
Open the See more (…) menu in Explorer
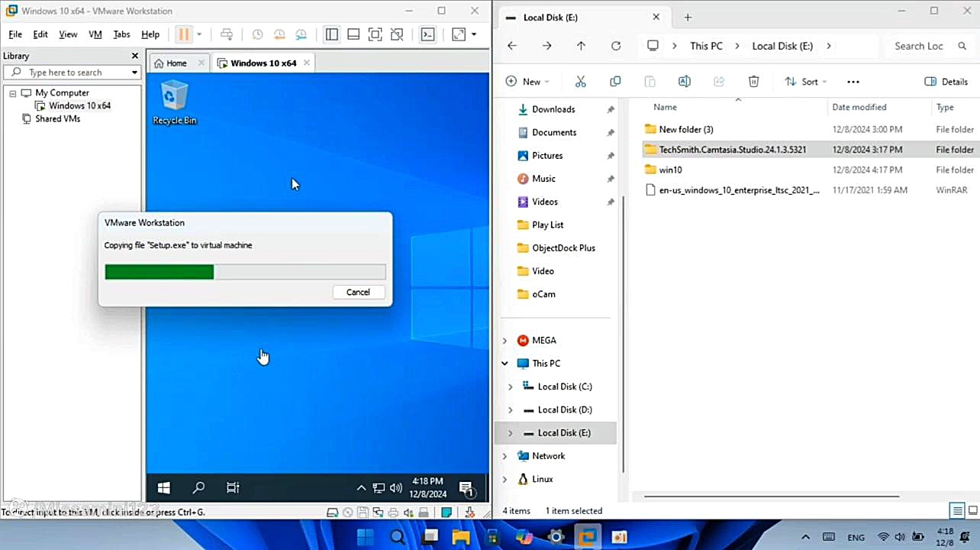coord(853,82)
